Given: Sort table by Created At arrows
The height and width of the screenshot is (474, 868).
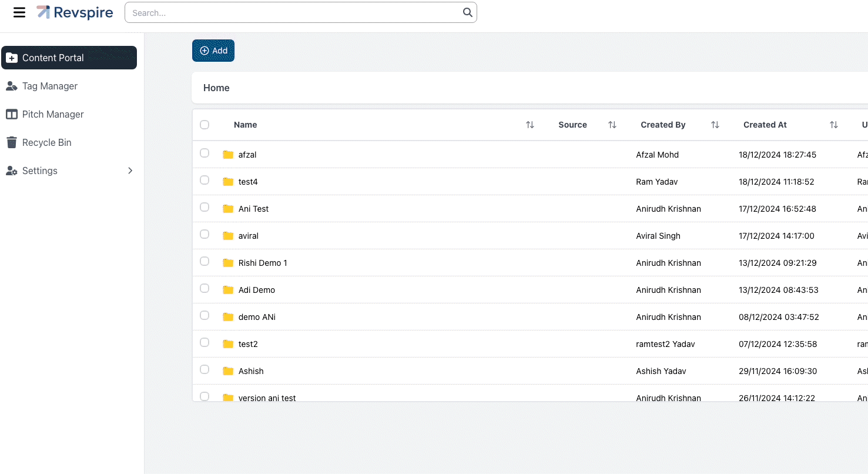Looking at the screenshot, I should (833, 125).
